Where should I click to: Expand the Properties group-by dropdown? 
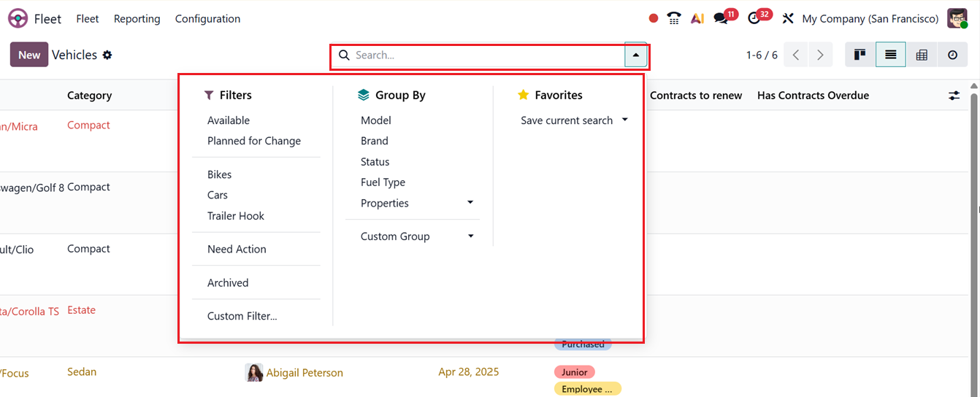(417, 203)
